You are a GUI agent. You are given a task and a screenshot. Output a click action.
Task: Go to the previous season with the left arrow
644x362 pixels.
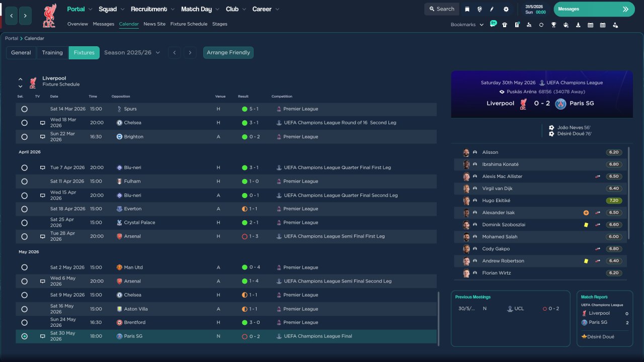pyautogui.click(x=175, y=52)
